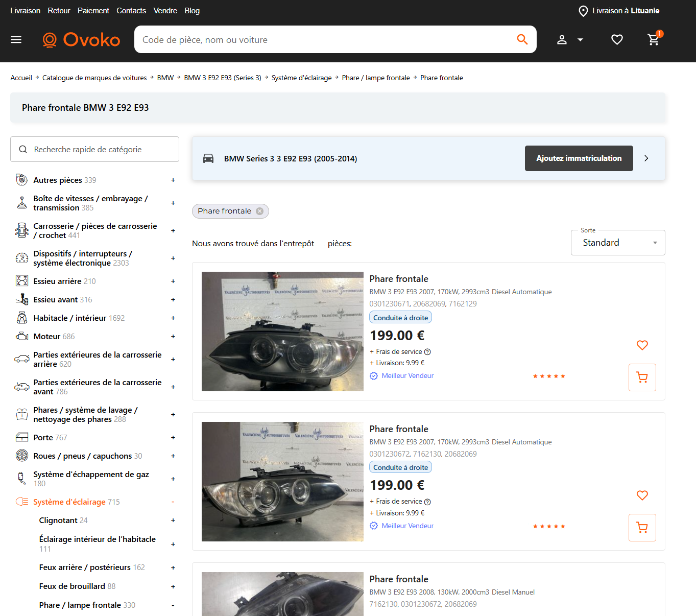696x616 pixels.
Task: Open Livraison top menu item
Action: point(25,11)
